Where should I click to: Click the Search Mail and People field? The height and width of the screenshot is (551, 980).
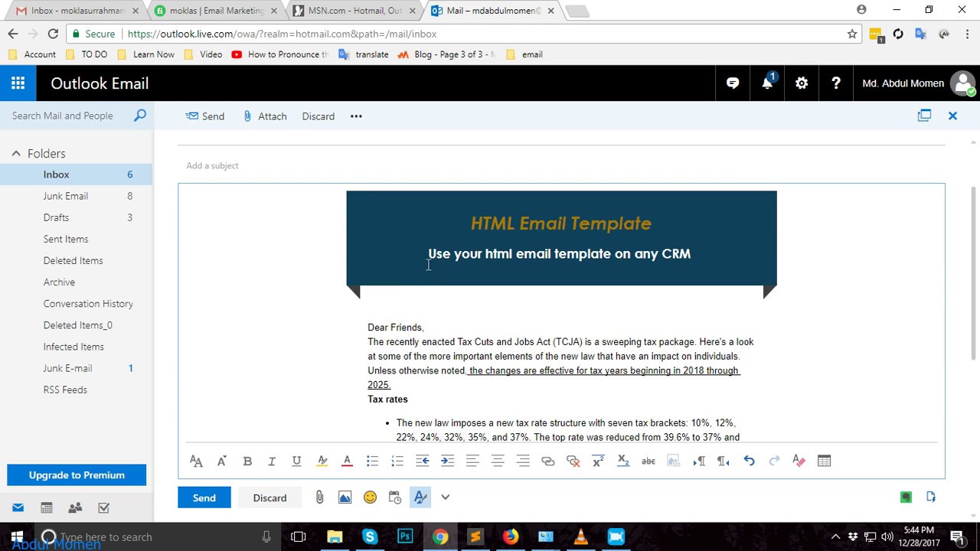[x=63, y=116]
